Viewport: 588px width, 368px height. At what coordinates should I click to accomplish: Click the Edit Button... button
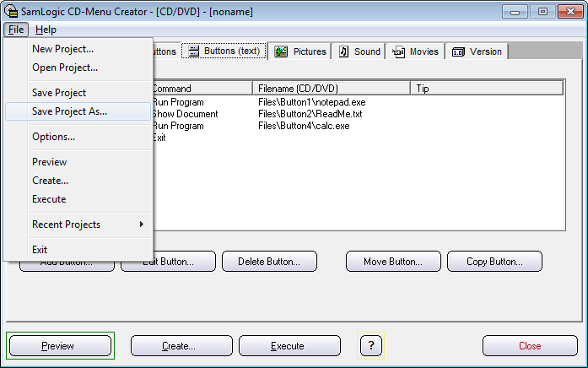pyautogui.click(x=168, y=262)
